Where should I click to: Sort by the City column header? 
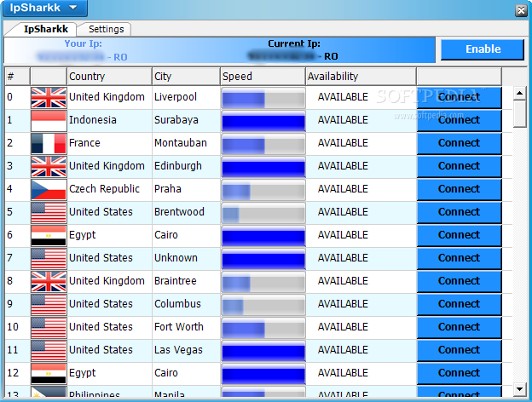pyautogui.click(x=186, y=77)
